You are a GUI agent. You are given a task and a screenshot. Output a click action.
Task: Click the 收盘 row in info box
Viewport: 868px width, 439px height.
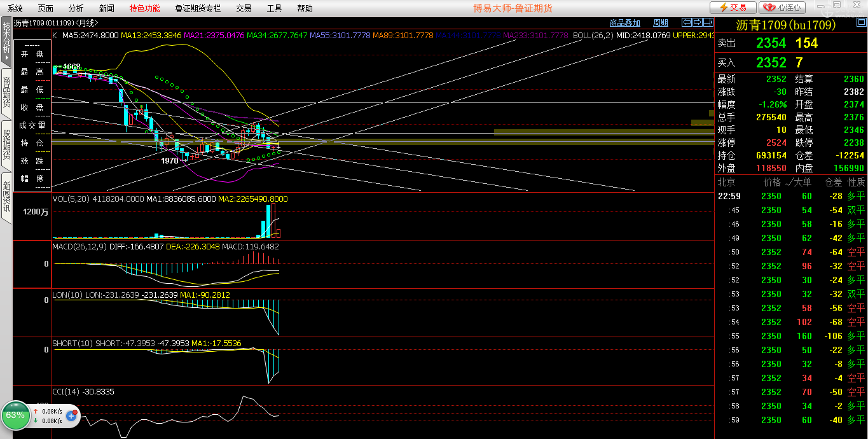tap(32, 108)
